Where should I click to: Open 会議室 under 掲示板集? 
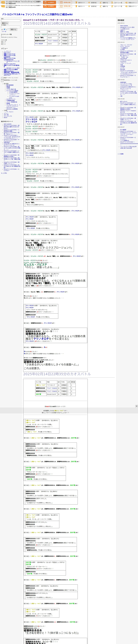pyautogui.click(x=8, y=88)
